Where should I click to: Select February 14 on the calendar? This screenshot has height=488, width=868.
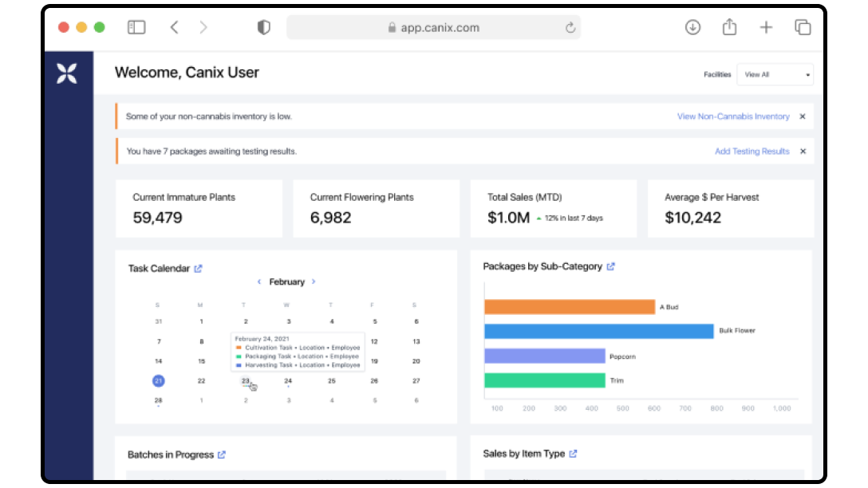(158, 360)
